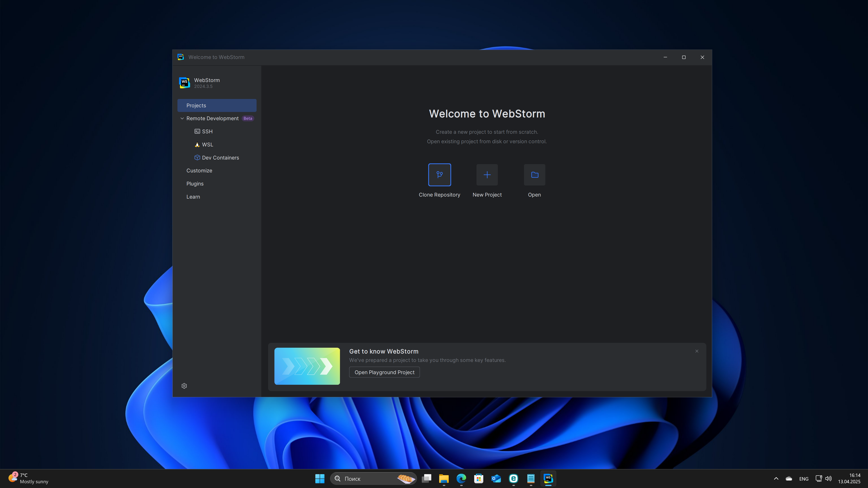Click the New Project plus icon

(x=487, y=174)
